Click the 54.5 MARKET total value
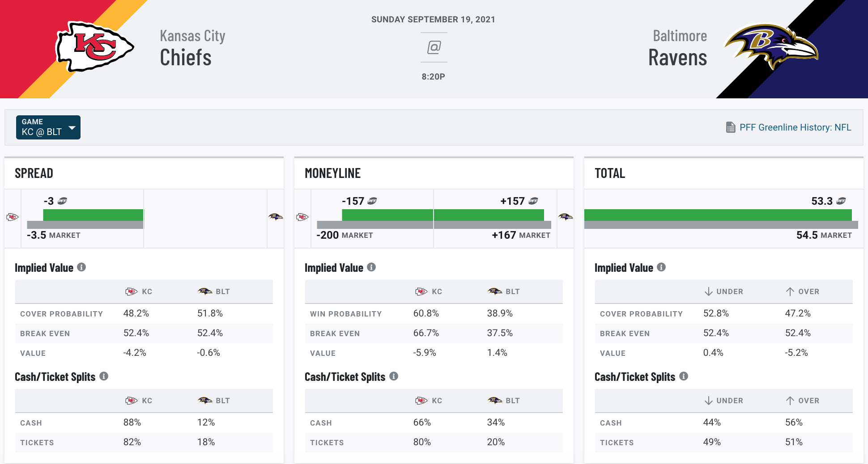This screenshot has width=868, height=464. 824,235
